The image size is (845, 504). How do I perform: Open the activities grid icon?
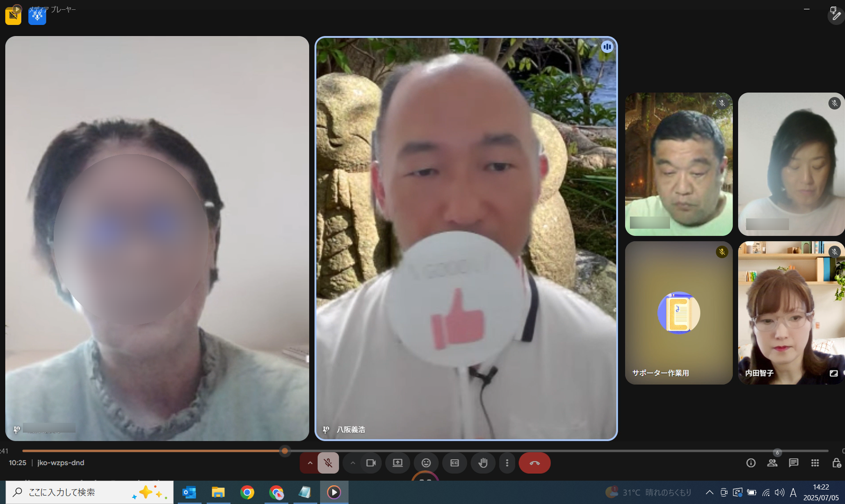pyautogui.click(x=815, y=463)
